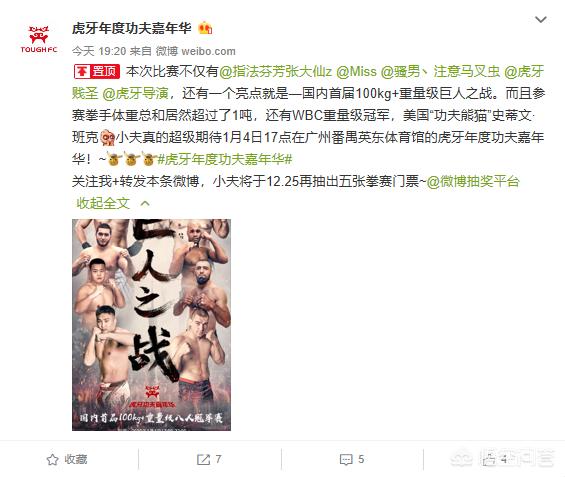Open the @微博抽奖平台 mention
This screenshot has width=565, height=477.
(473, 181)
